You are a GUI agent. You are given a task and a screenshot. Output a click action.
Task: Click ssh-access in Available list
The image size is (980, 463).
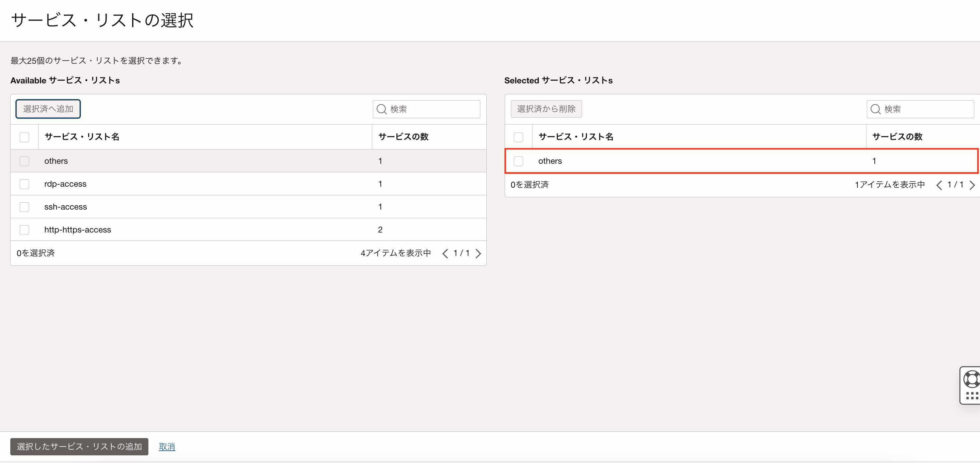(65, 207)
